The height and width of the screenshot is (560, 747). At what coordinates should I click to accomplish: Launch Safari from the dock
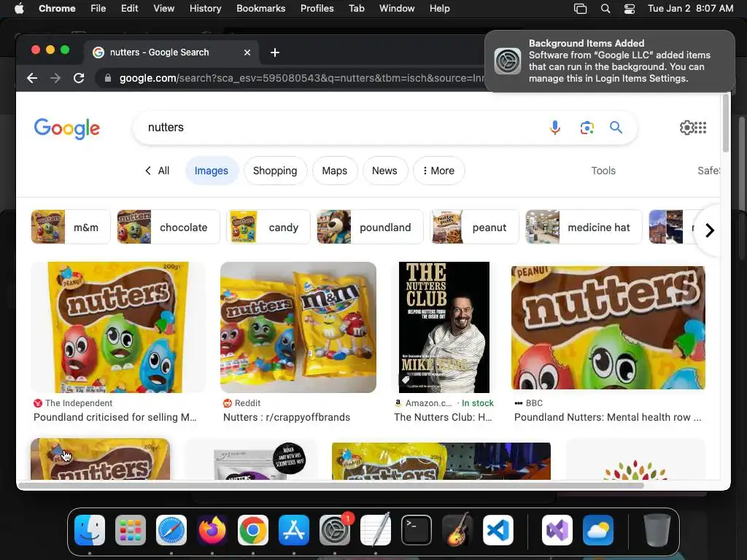pyautogui.click(x=171, y=530)
